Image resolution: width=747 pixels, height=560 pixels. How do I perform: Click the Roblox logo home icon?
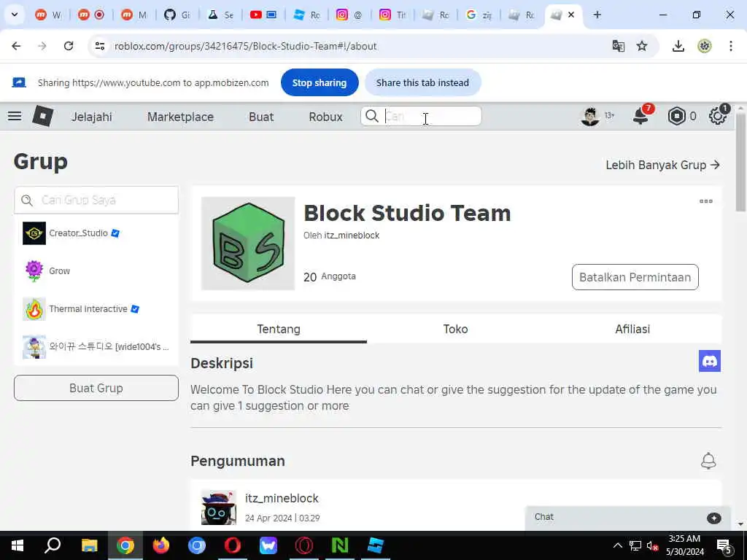click(x=43, y=116)
